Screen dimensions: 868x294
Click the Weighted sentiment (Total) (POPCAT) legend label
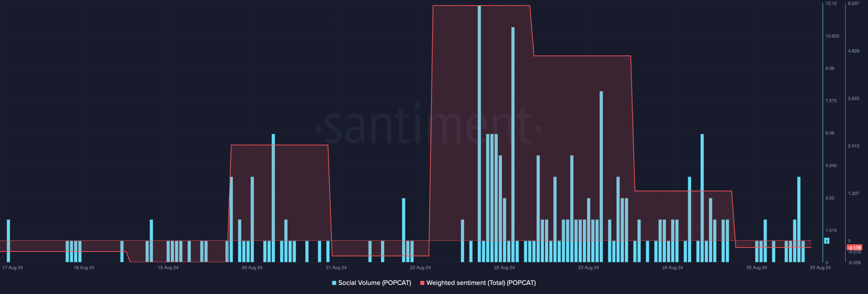click(481, 283)
